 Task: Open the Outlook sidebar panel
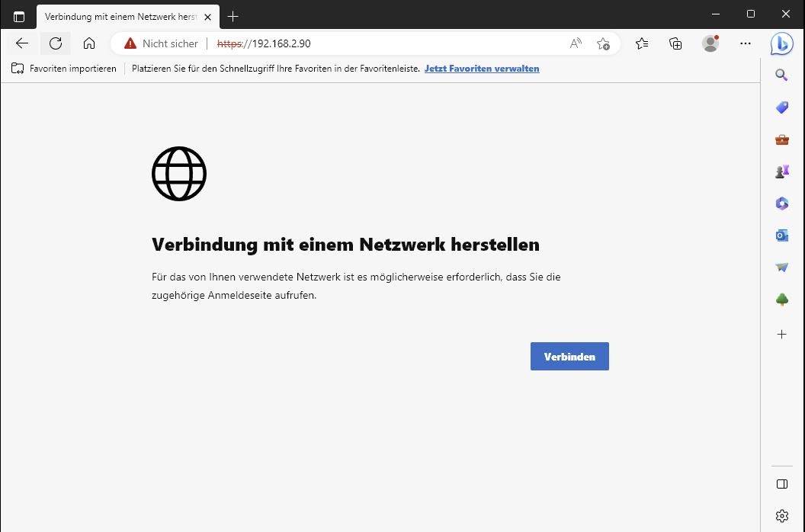(x=781, y=236)
